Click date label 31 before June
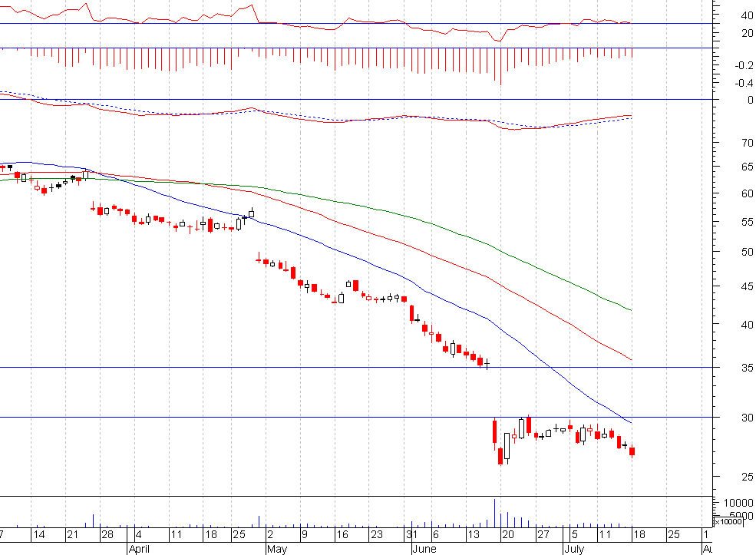Viewport: 756px width, 555px height. (x=411, y=534)
